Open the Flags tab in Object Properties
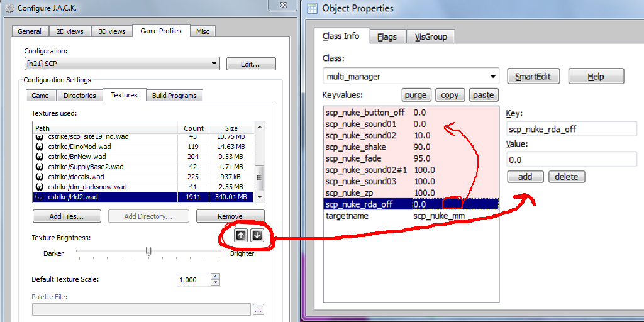Screen dimensions: 644x322 [x=387, y=36]
